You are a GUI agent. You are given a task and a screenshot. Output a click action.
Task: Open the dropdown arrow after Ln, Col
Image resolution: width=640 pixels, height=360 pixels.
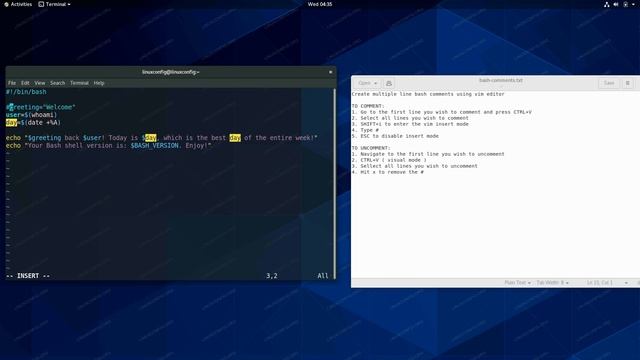[626, 282]
